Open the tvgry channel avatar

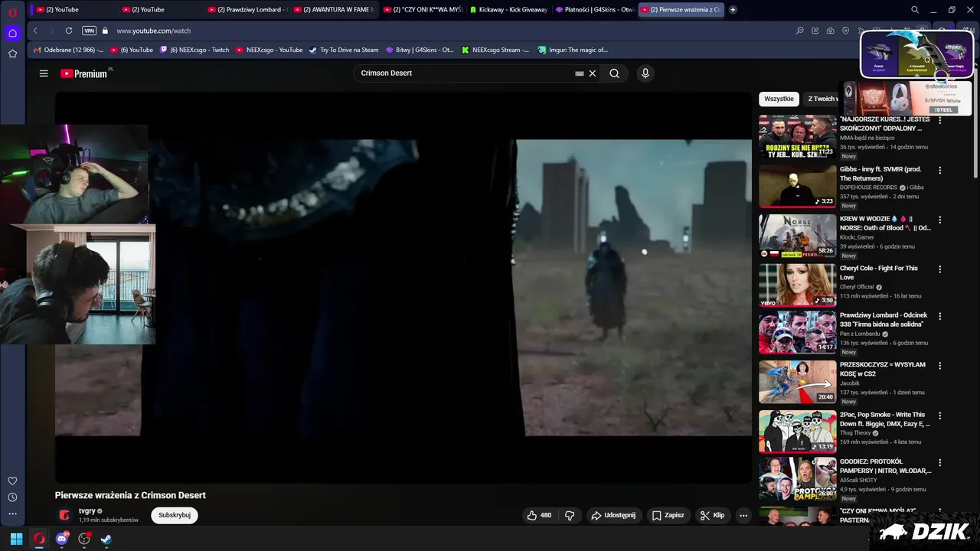click(65, 515)
